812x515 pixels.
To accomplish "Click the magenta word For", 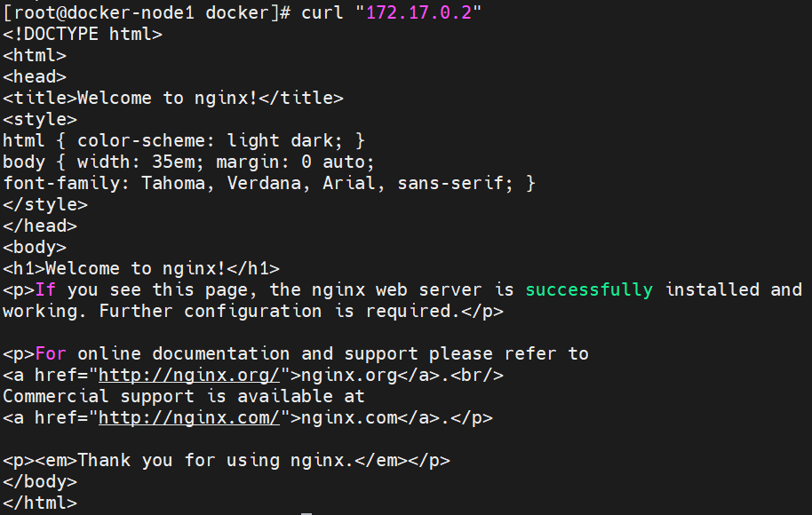I will pyautogui.click(x=51, y=353).
